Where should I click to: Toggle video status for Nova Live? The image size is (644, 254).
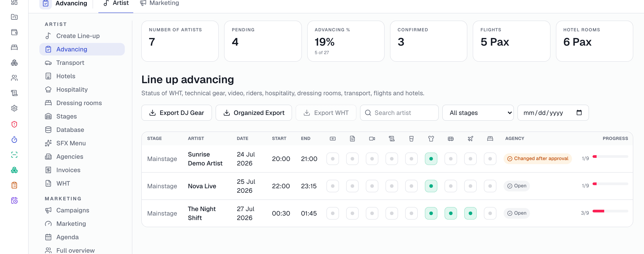pyautogui.click(x=372, y=186)
